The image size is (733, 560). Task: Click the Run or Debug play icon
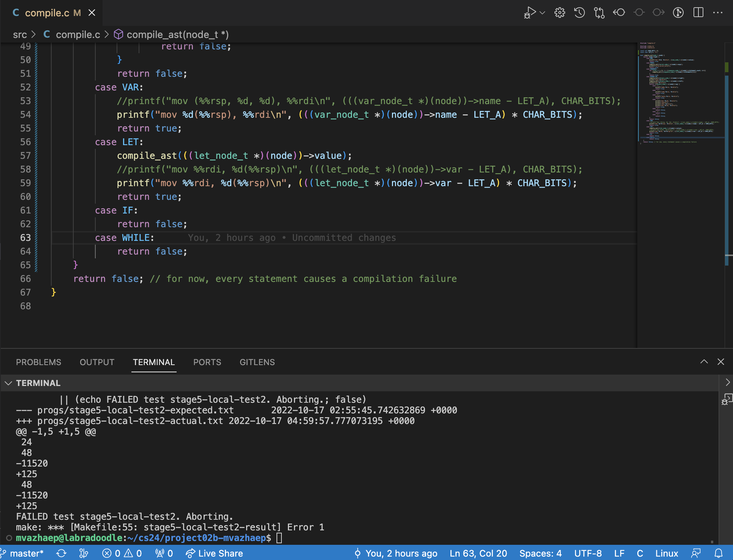(x=530, y=13)
